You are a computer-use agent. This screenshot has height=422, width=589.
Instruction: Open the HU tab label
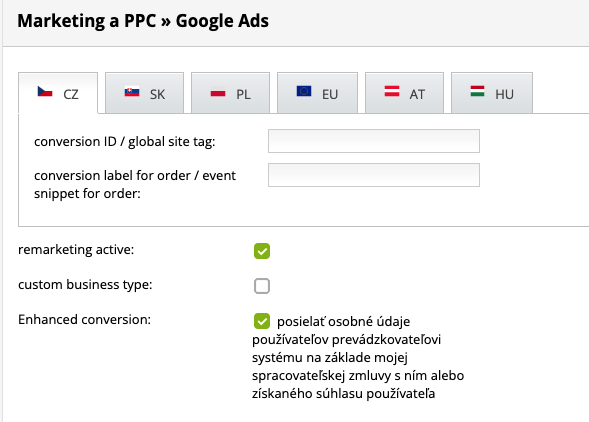coord(504,94)
